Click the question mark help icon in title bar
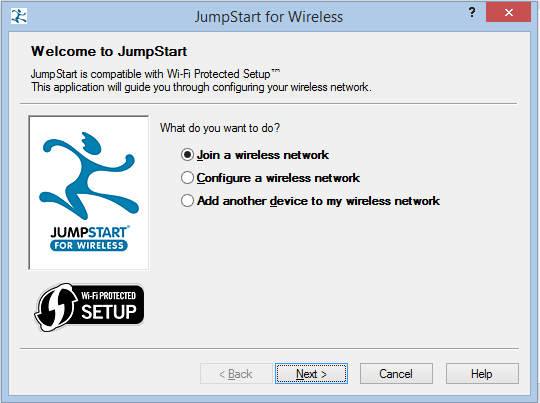 pos(472,12)
